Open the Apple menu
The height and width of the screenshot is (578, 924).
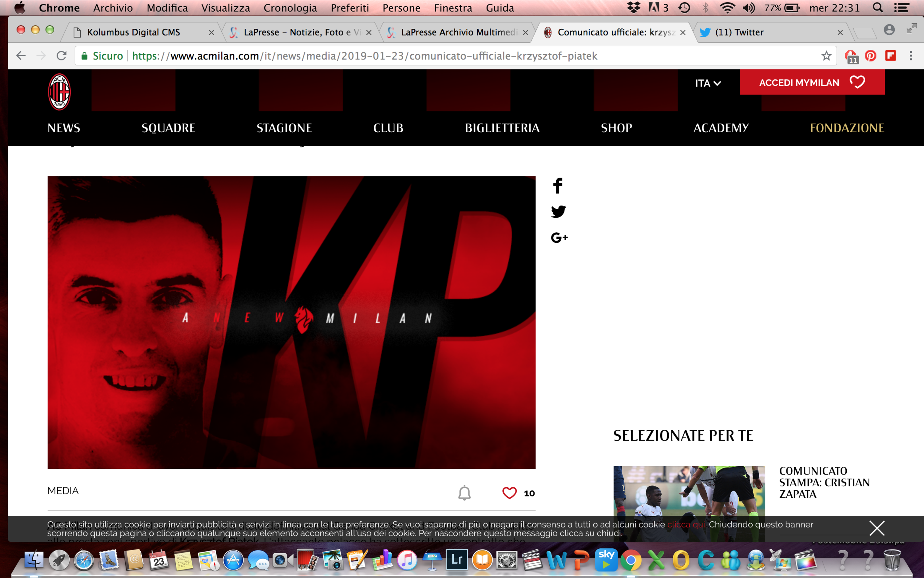[20, 8]
